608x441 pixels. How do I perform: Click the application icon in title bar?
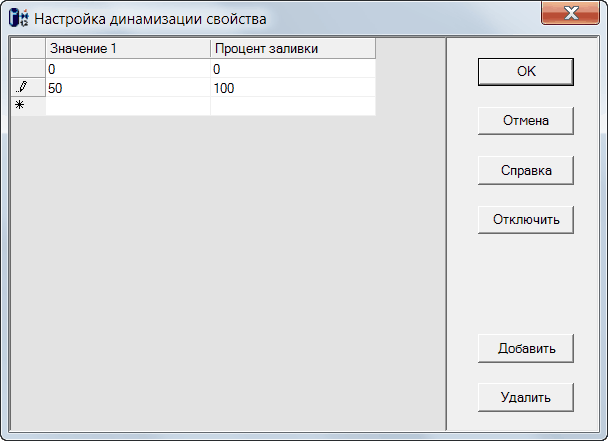coord(18,18)
